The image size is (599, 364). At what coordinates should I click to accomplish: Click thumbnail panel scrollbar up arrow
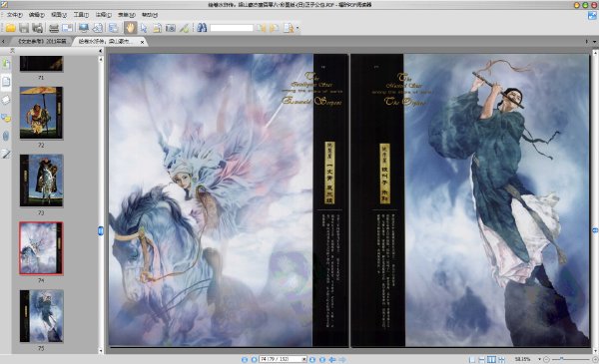click(101, 59)
